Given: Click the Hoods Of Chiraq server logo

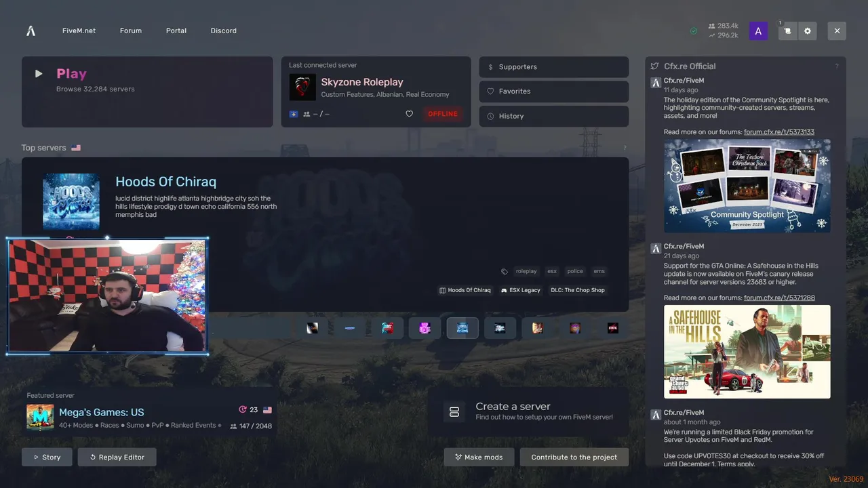Looking at the screenshot, I should click(x=71, y=201).
